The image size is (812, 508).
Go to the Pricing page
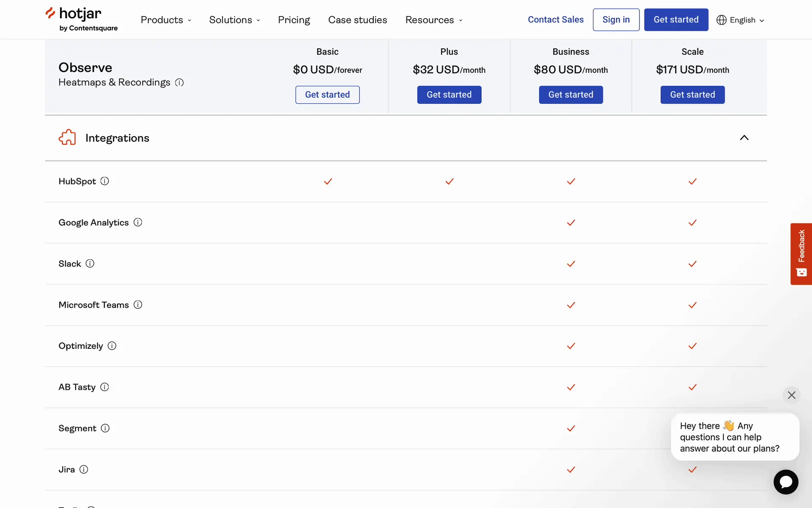point(294,20)
